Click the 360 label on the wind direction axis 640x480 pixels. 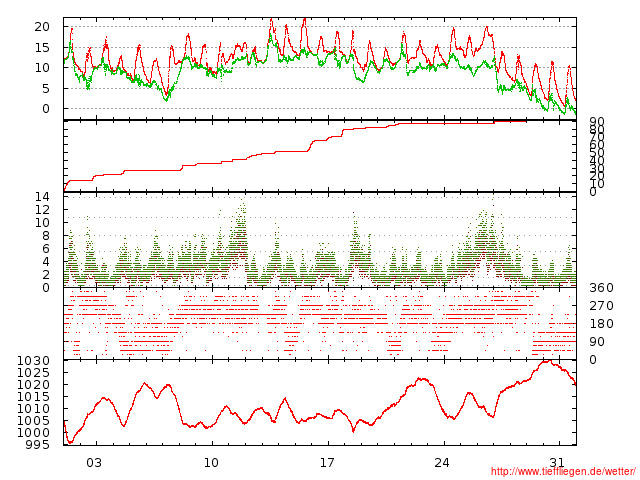point(601,288)
